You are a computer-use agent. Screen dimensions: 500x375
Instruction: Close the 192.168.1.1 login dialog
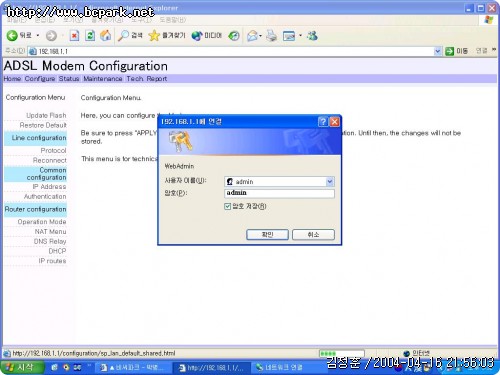coord(334,122)
